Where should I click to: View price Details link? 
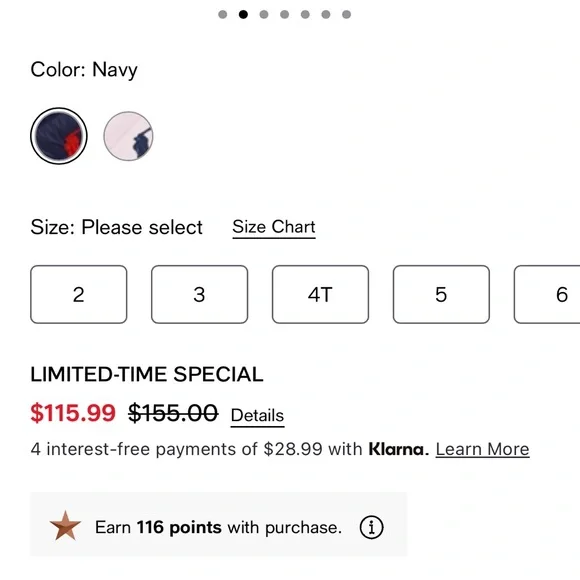click(257, 416)
